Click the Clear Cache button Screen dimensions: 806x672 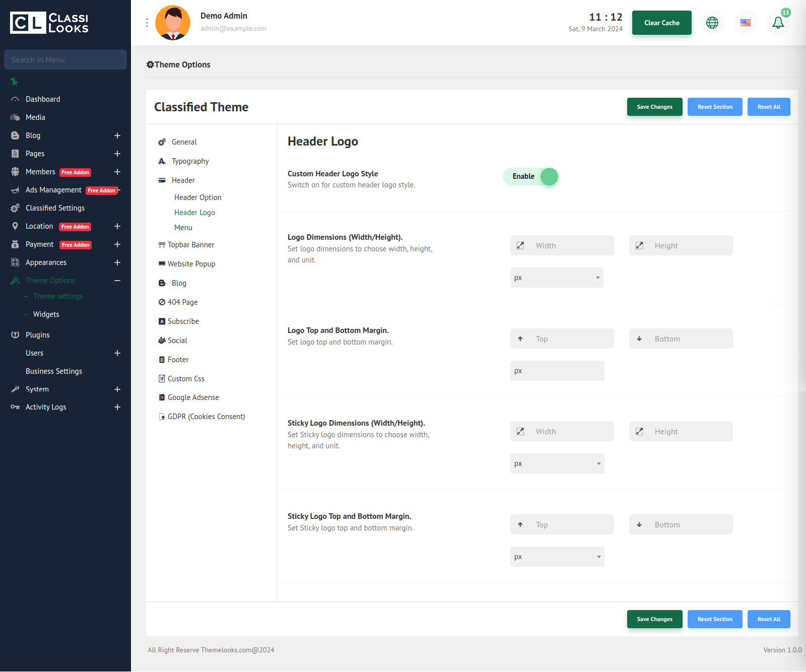(x=661, y=23)
